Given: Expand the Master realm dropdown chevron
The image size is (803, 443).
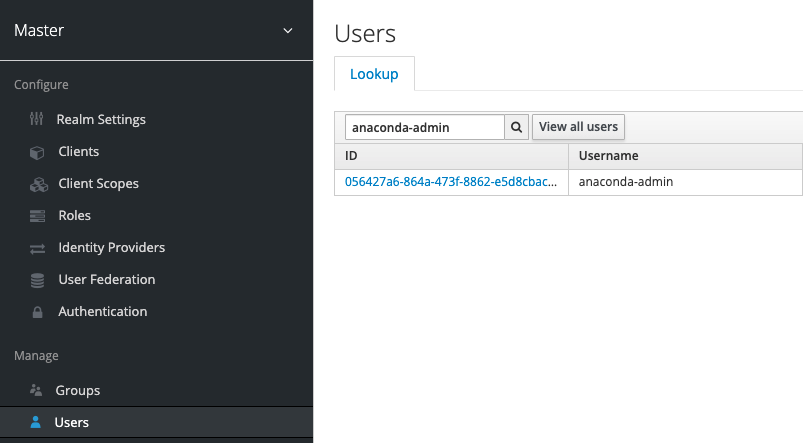Looking at the screenshot, I should [x=288, y=31].
